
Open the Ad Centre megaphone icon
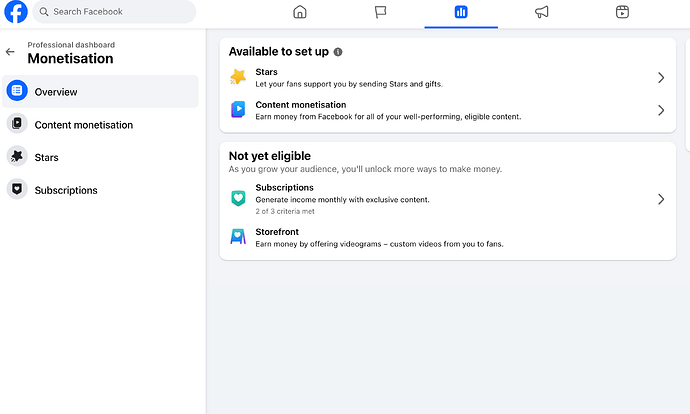pos(542,12)
